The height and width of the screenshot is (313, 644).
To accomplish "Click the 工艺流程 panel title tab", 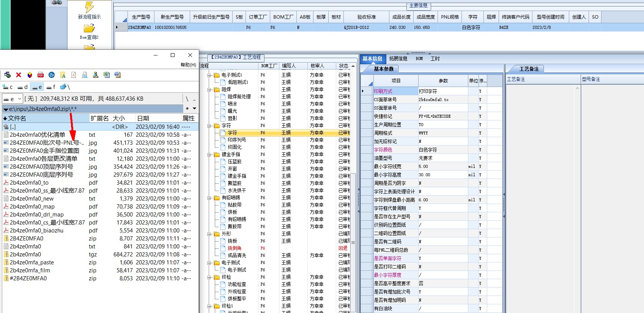I will click(x=236, y=57).
